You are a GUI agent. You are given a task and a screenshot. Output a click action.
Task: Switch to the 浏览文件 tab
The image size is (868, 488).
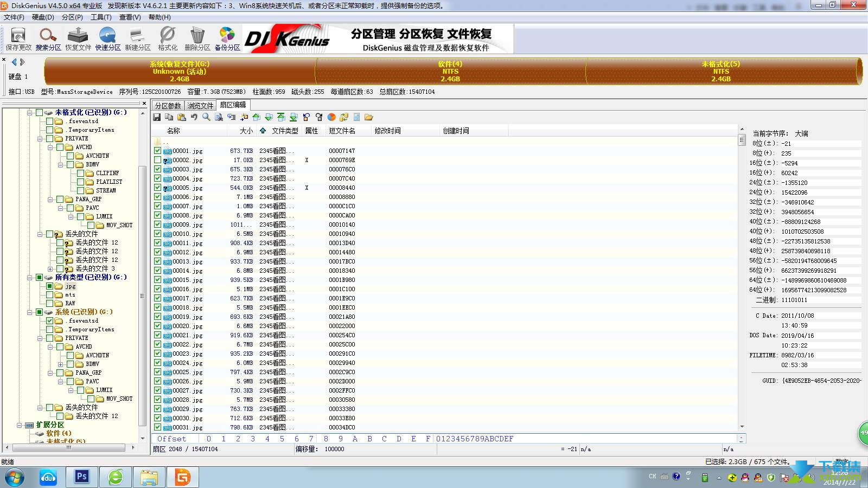(201, 105)
